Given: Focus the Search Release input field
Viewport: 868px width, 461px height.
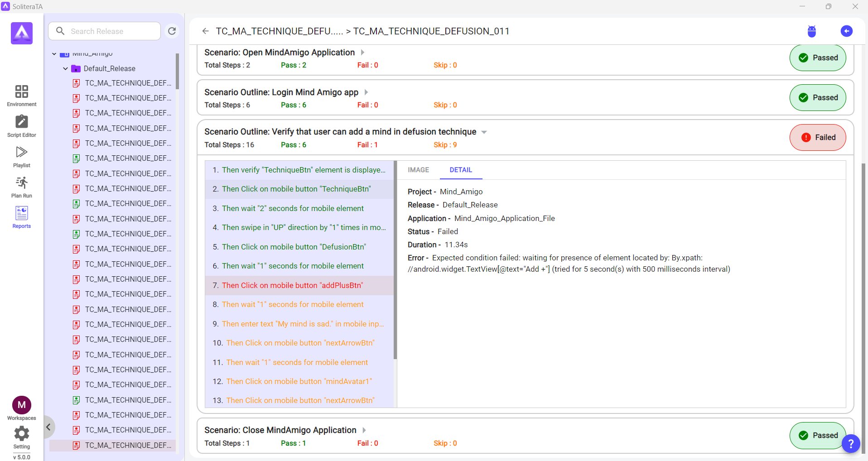Looking at the screenshot, I should click(x=105, y=31).
